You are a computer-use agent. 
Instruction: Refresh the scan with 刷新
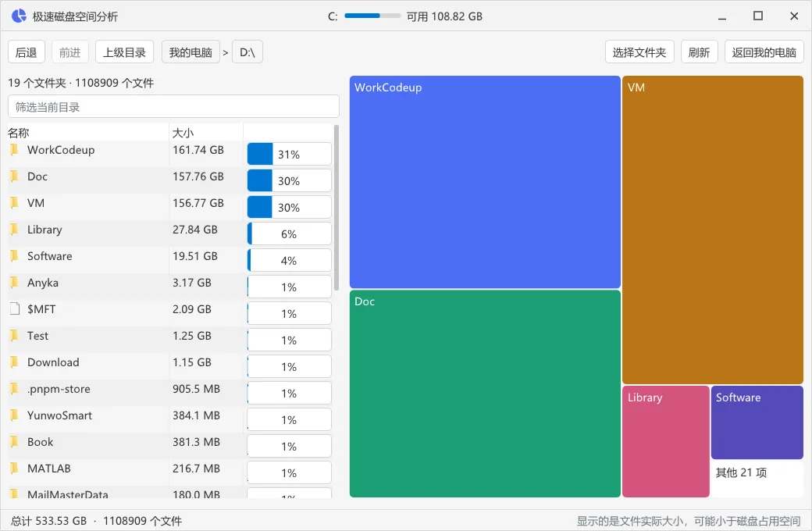699,52
